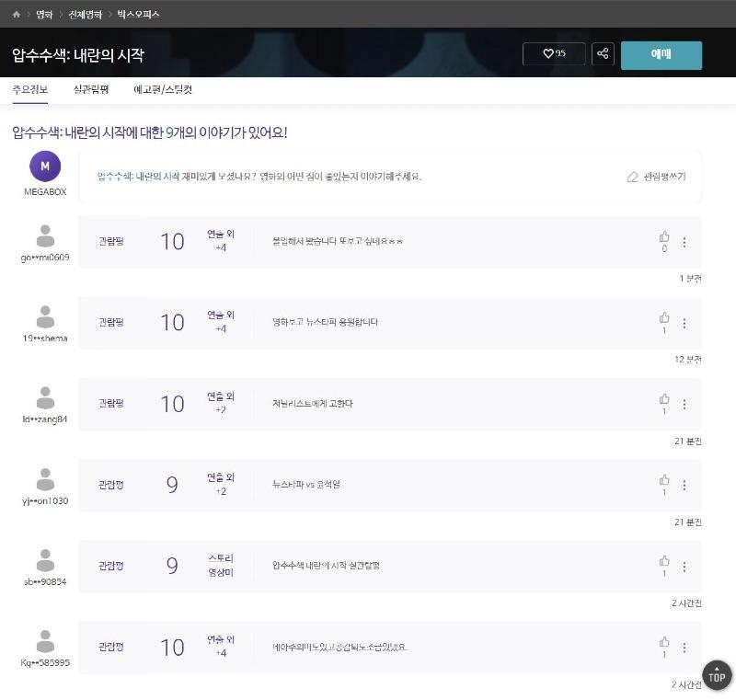Image resolution: width=736 pixels, height=700 pixels.
Task: Click yj**on1030 user avatar
Action: pyautogui.click(x=45, y=479)
